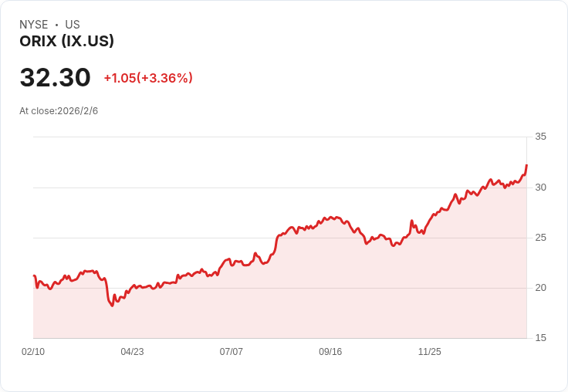
Task: Select the 07/07 date on x-axis
Action: tap(231, 352)
